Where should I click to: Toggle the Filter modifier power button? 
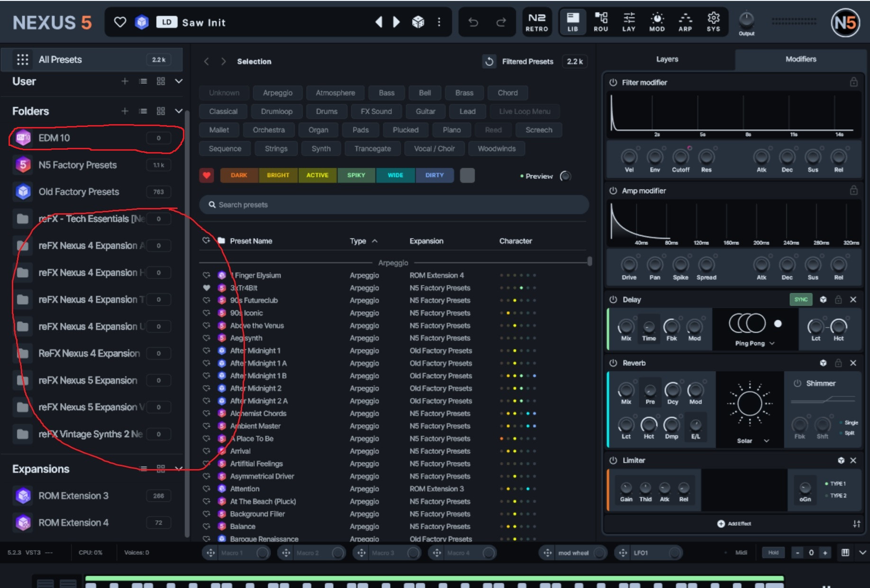(613, 82)
